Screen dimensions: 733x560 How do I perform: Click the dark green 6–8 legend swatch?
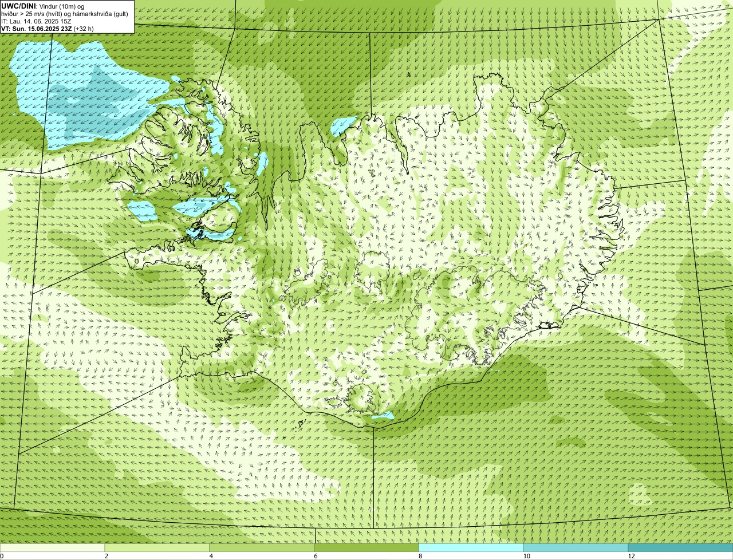pos(366,548)
